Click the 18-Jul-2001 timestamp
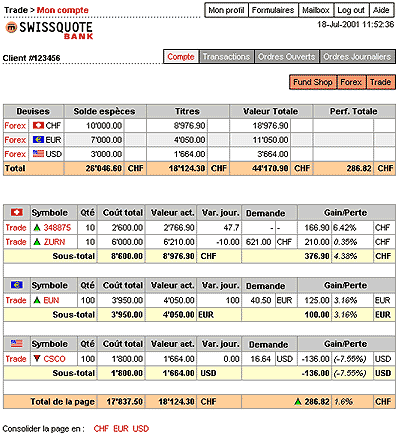 click(x=356, y=24)
